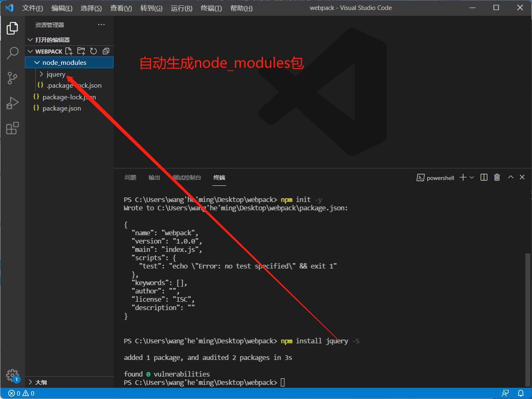532x399 pixels.
Task: Click the errors and warnings status indicator
Action: click(x=22, y=393)
